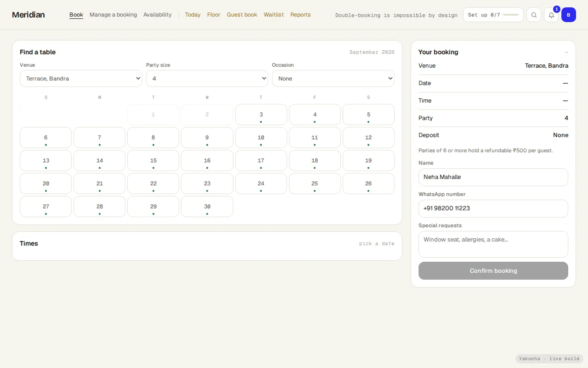Go to the Floor view
This screenshot has height=368, width=588.
pyautogui.click(x=214, y=15)
